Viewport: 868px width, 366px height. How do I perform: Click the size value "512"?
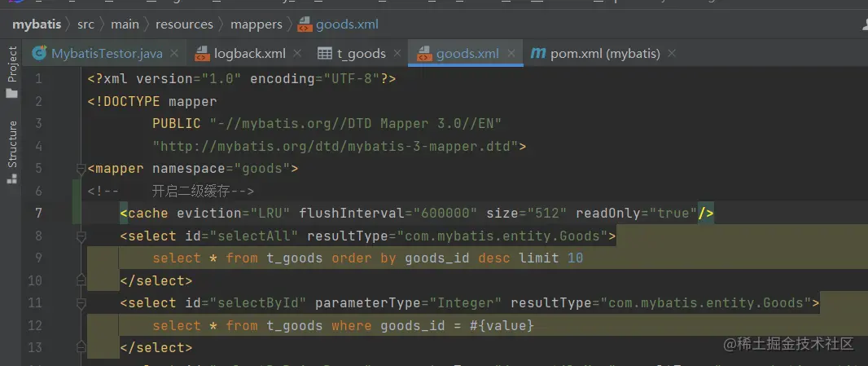tap(547, 213)
